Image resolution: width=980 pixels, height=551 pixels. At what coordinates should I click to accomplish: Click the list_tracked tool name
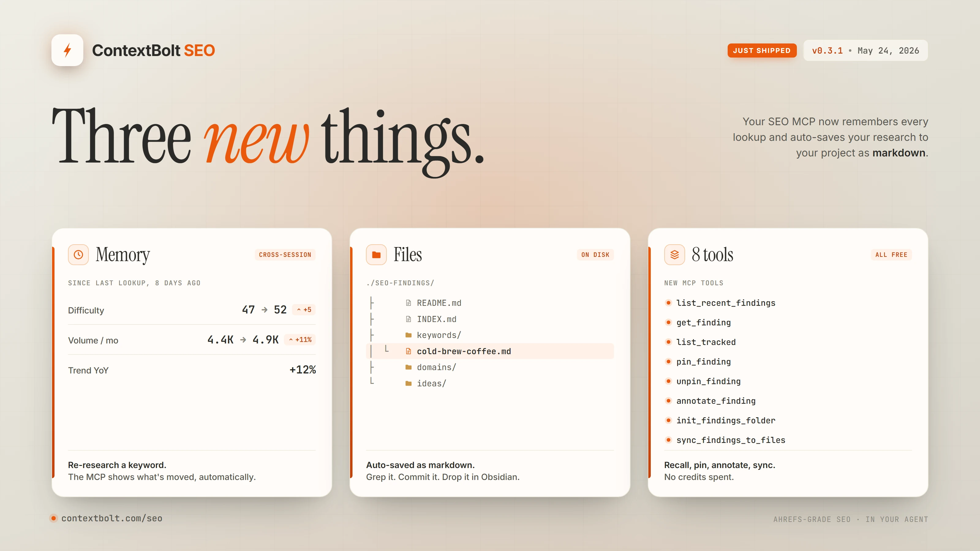coord(706,342)
